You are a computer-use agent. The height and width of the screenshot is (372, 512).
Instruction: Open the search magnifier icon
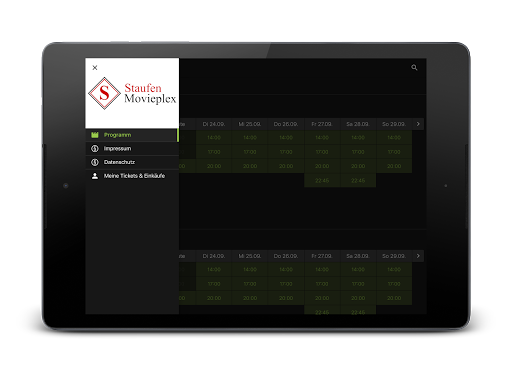point(414,68)
